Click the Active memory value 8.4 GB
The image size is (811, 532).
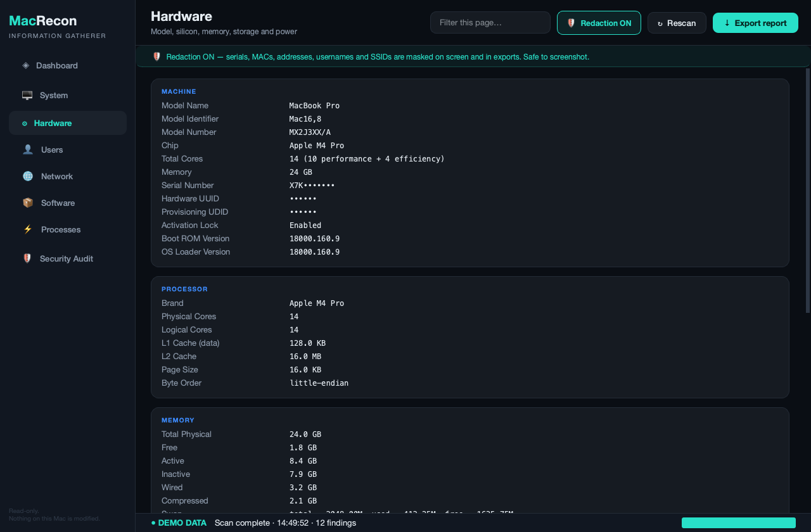click(x=303, y=461)
